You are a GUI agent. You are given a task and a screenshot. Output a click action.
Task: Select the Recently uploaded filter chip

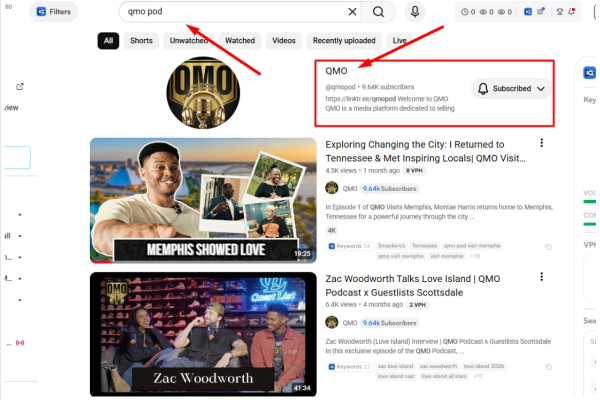tap(344, 41)
